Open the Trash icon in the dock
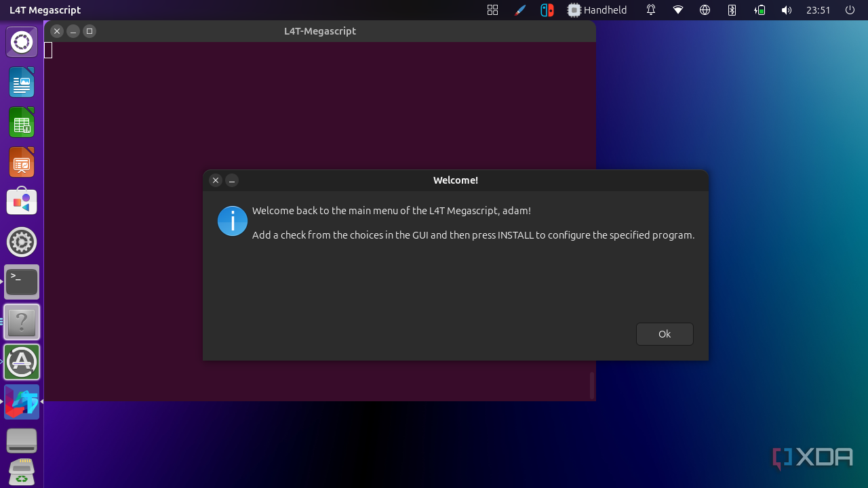 pyautogui.click(x=22, y=472)
